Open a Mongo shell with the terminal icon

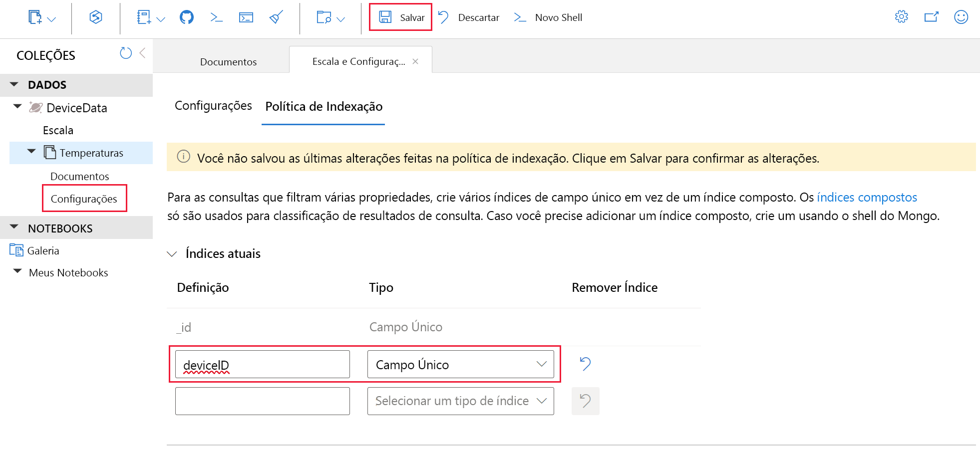click(216, 16)
